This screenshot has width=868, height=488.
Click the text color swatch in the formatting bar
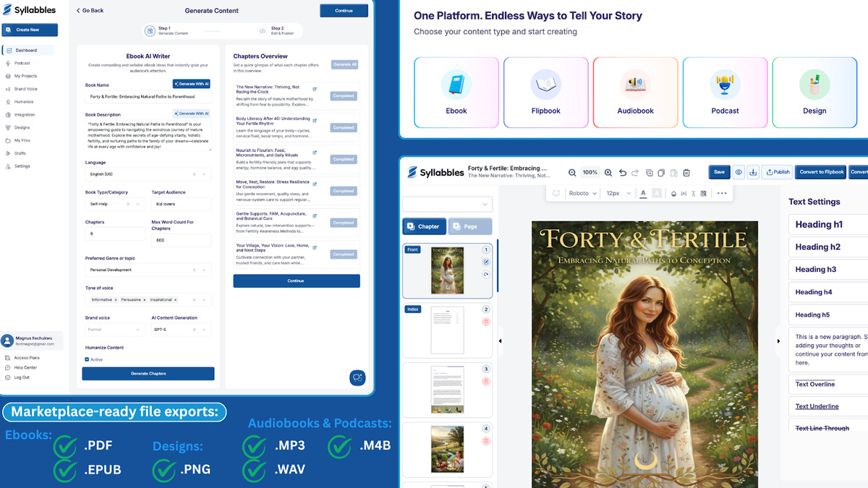click(642, 193)
